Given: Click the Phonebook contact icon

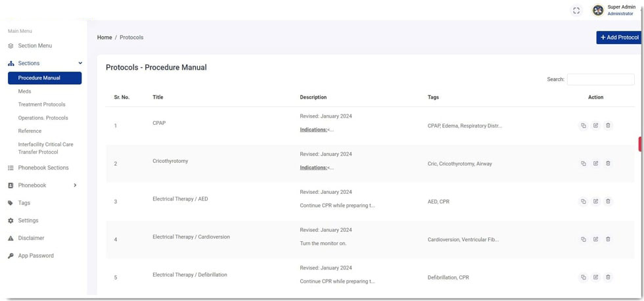Looking at the screenshot, I should pos(11,185).
